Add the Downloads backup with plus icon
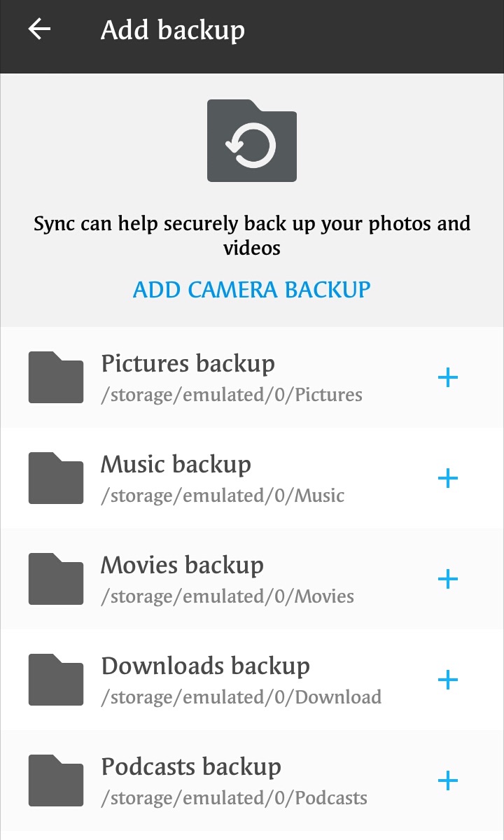Screen dimensions: 504x840 tap(447, 680)
